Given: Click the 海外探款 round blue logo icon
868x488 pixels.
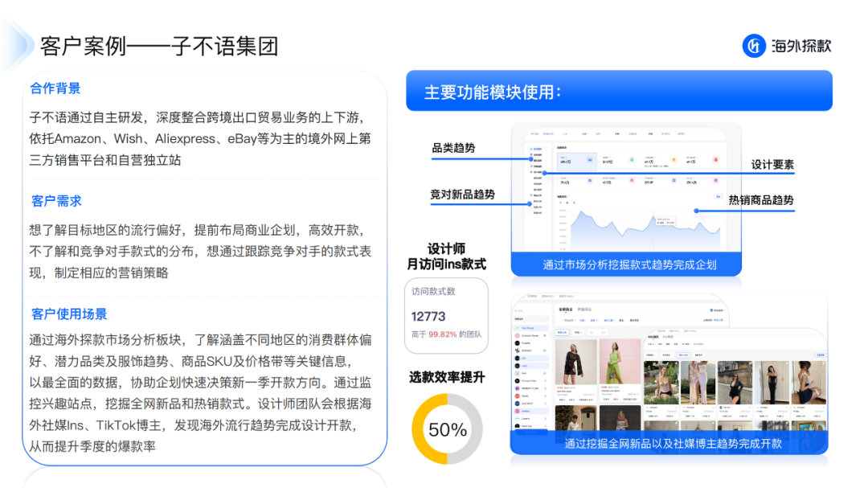Looking at the screenshot, I should [754, 46].
